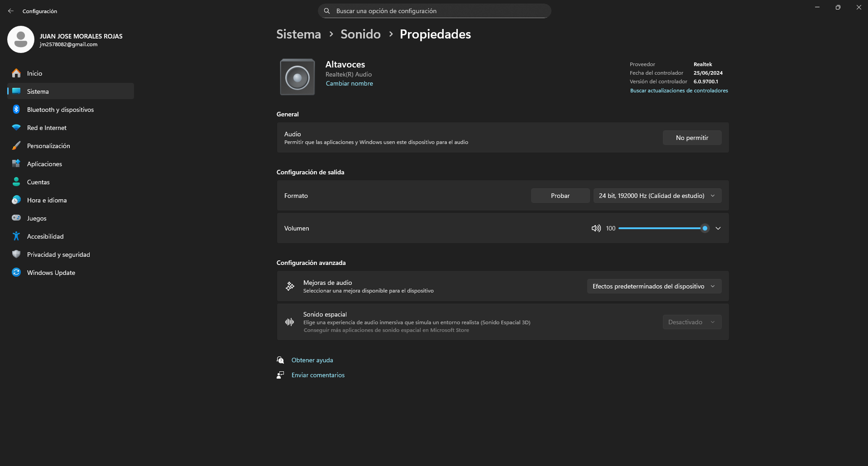Click the No permitir audio button
This screenshot has height=466, width=868.
pos(692,138)
